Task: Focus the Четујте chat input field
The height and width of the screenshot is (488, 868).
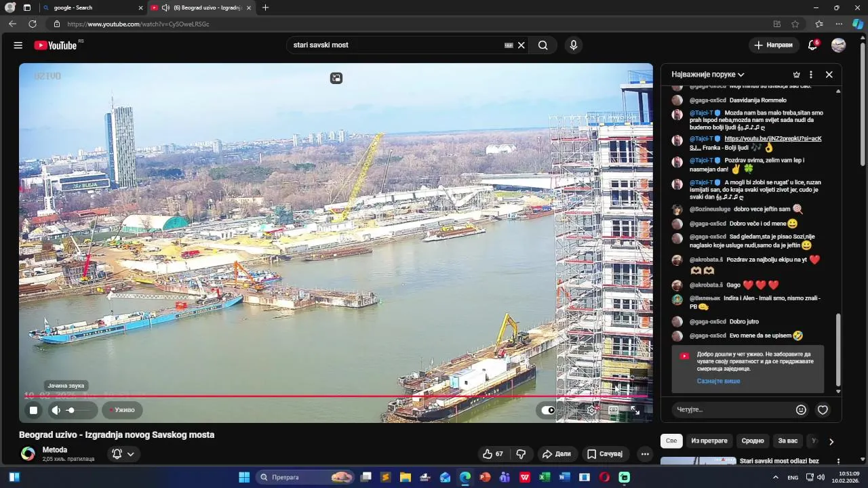Action: pyautogui.click(x=732, y=409)
